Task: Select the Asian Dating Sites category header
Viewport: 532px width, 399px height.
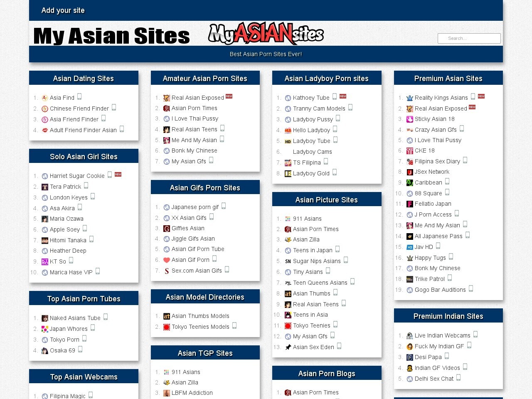Action: click(x=84, y=79)
